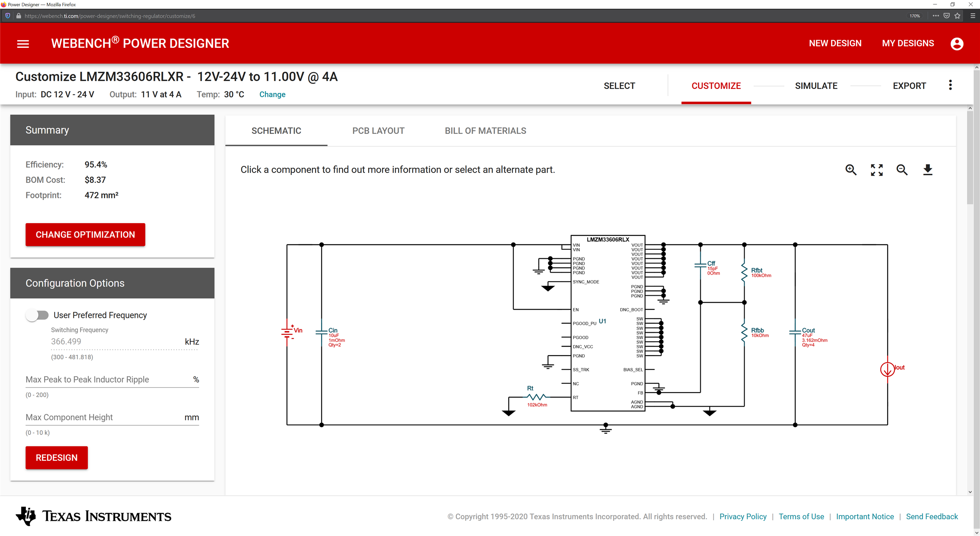This screenshot has width=980, height=536.
Task: Click the user account profile icon
Action: pos(957,44)
